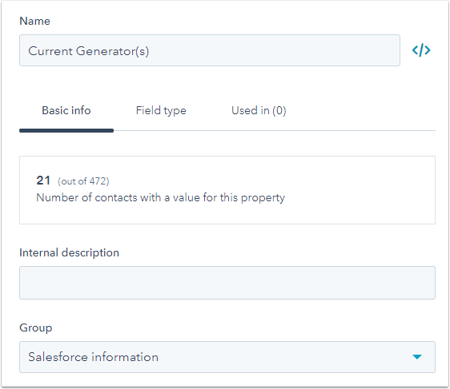The height and width of the screenshot is (389, 450).
Task: Open the Used in (0) tab
Action: pos(259,111)
